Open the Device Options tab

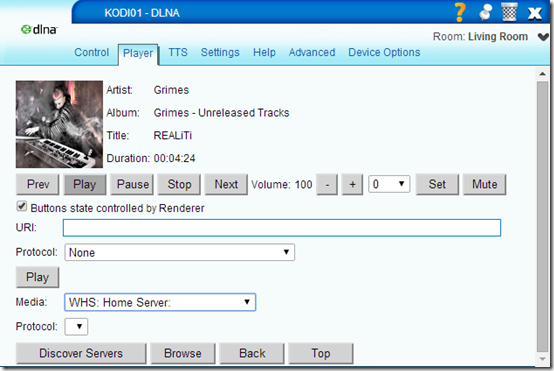point(384,52)
